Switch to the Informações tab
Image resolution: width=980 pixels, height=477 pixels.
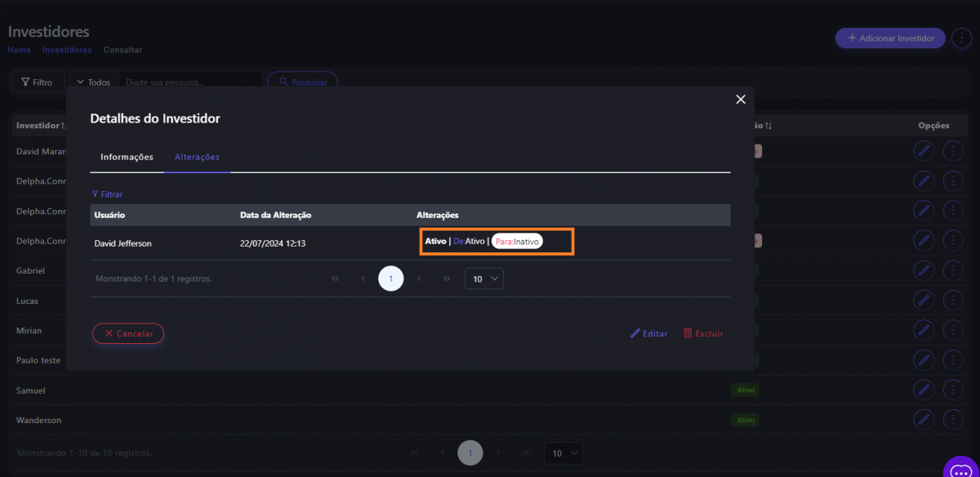(127, 157)
